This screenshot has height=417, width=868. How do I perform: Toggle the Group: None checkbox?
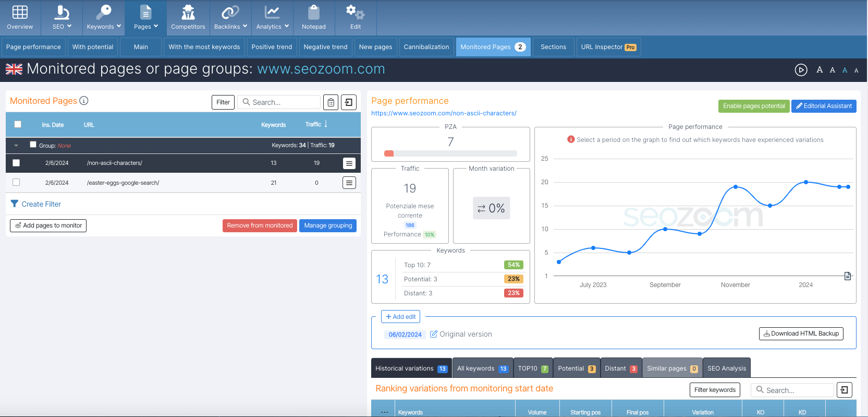click(x=33, y=145)
